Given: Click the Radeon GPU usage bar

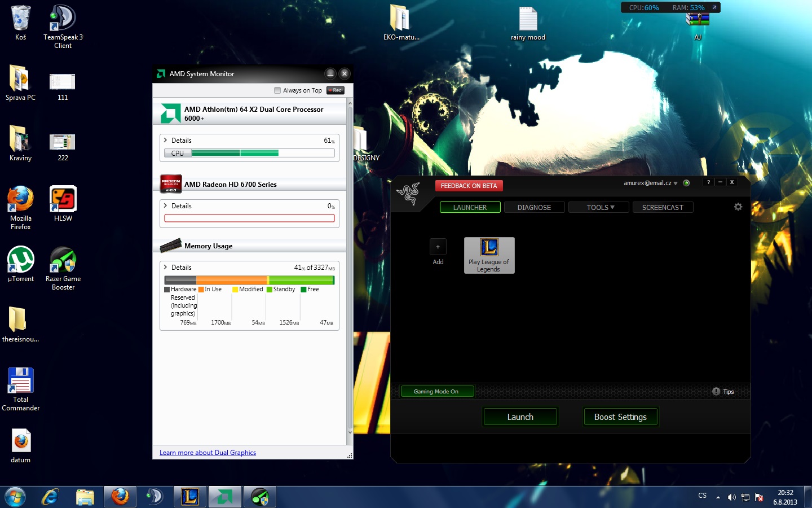Looking at the screenshot, I should [249, 218].
